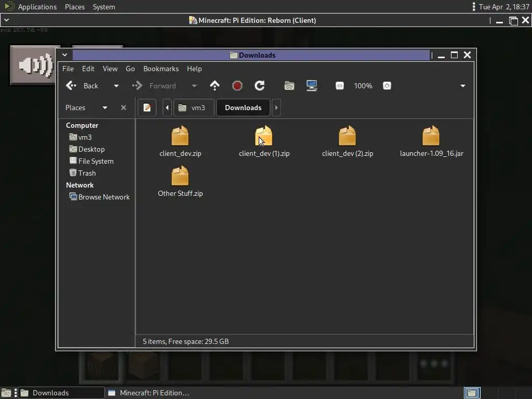The image size is (532, 399).
Task: Open the System menu in top panel
Action: click(x=104, y=7)
